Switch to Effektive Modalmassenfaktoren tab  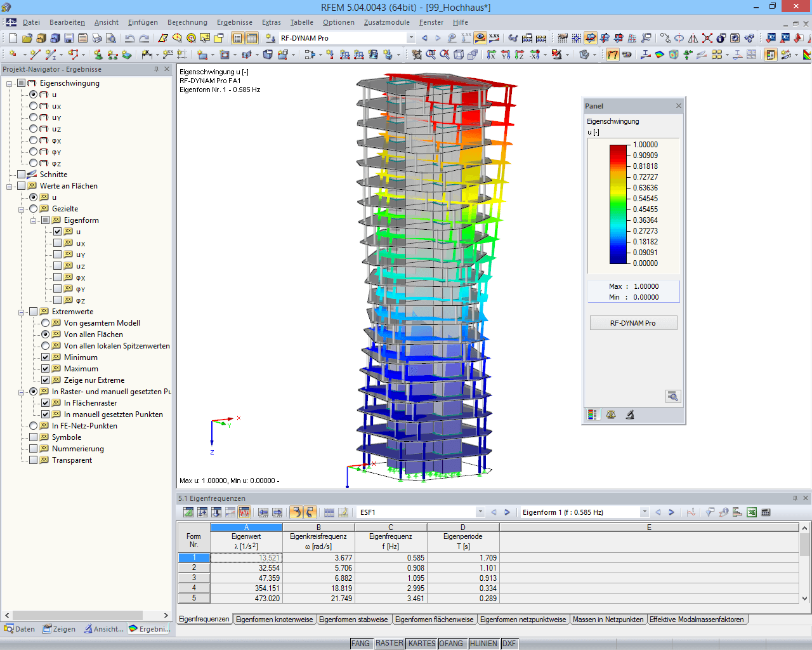697,620
